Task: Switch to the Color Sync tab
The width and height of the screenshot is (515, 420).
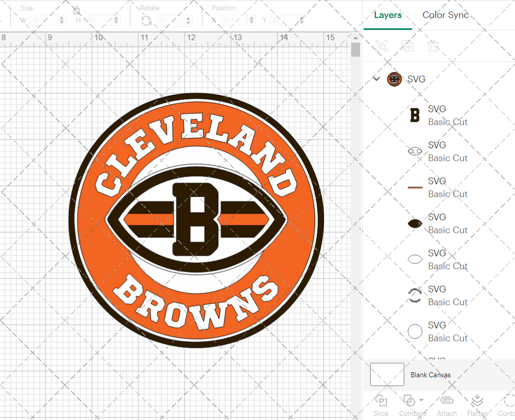Action: (445, 15)
